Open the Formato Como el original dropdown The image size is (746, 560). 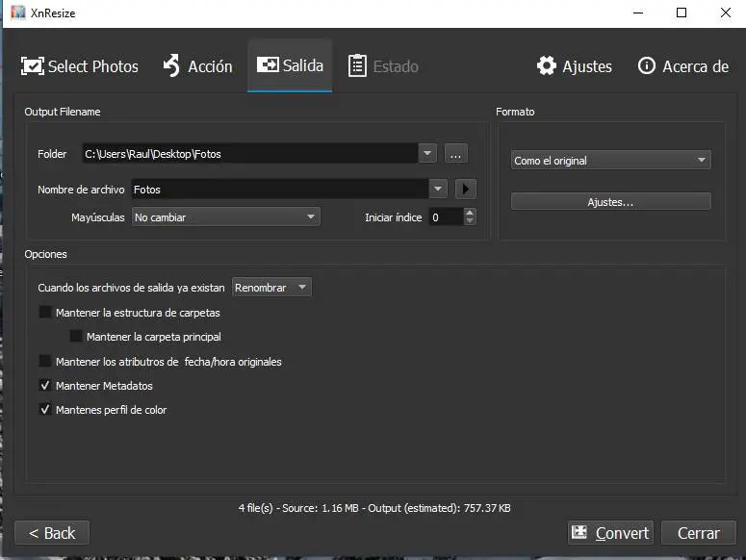[x=611, y=160]
